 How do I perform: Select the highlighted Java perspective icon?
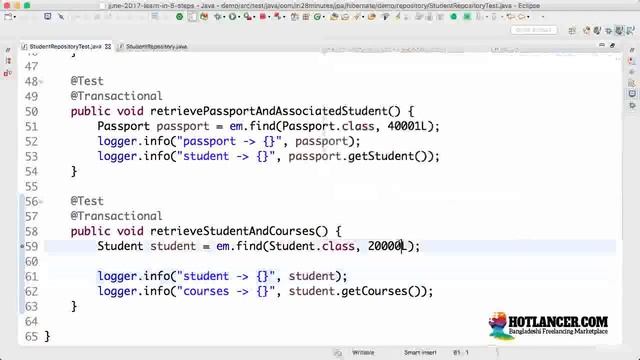(619, 31)
